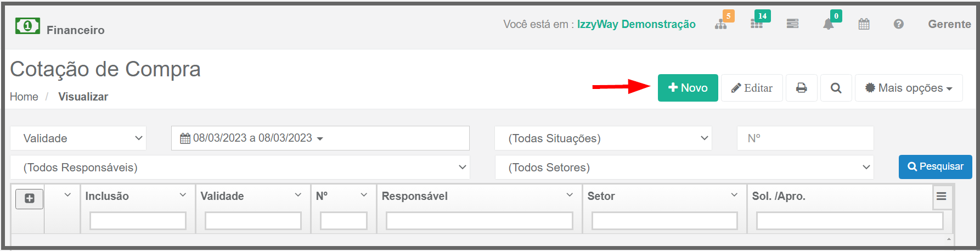This screenshot has width=980, height=251.
Task: Open the calendar icon in header
Action: [864, 24]
